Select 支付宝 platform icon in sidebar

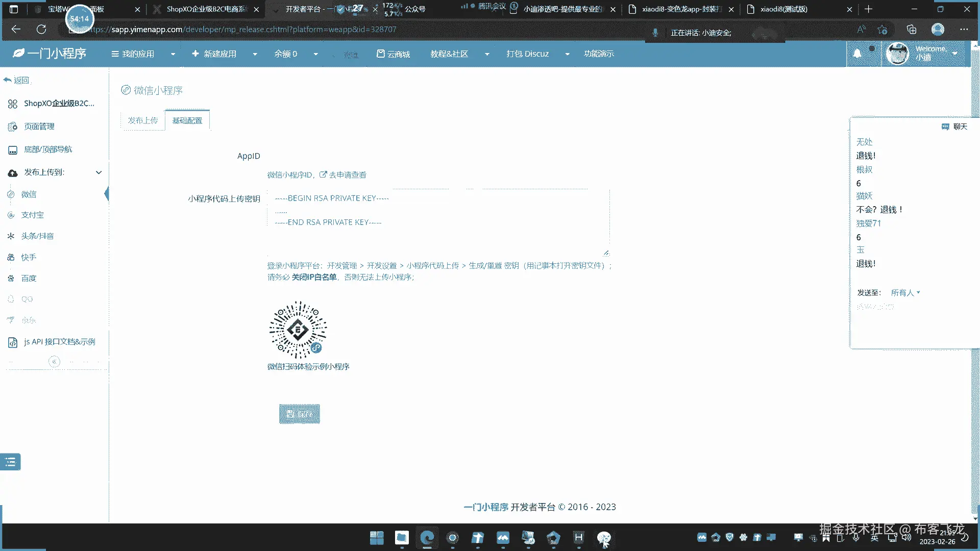pyautogui.click(x=11, y=215)
